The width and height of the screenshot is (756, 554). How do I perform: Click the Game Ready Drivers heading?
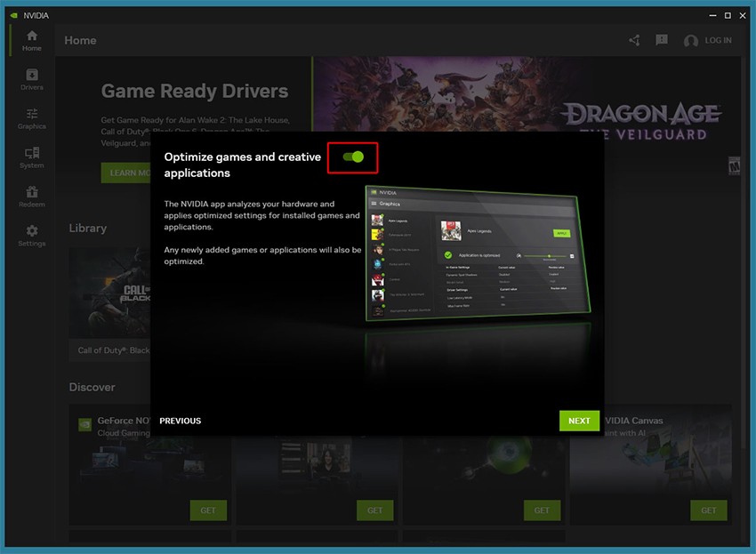(194, 91)
